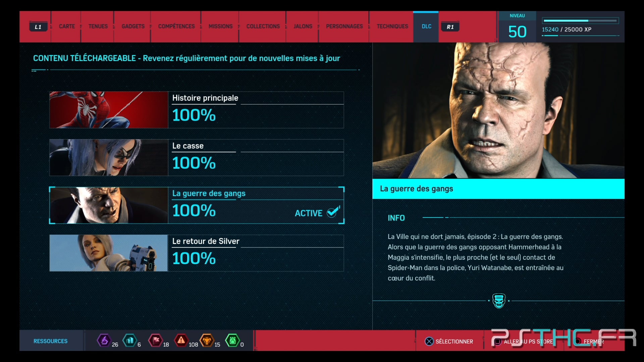Screen dimensions: 644x362
Task: Click the 100% value under La guerre des gangs
Action: pos(194,211)
